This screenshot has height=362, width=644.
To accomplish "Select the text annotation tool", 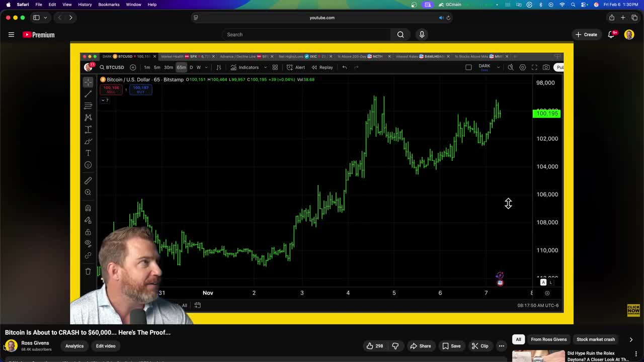I will pyautogui.click(x=88, y=153).
